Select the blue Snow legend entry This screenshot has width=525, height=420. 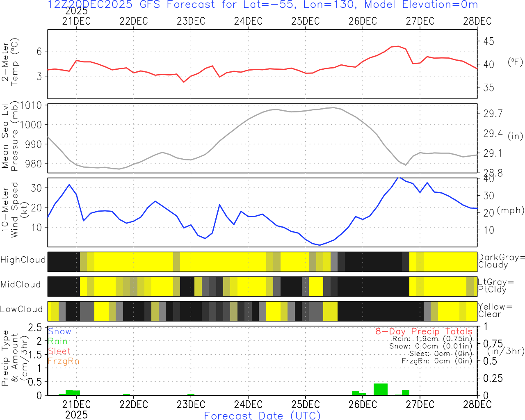tap(59, 331)
